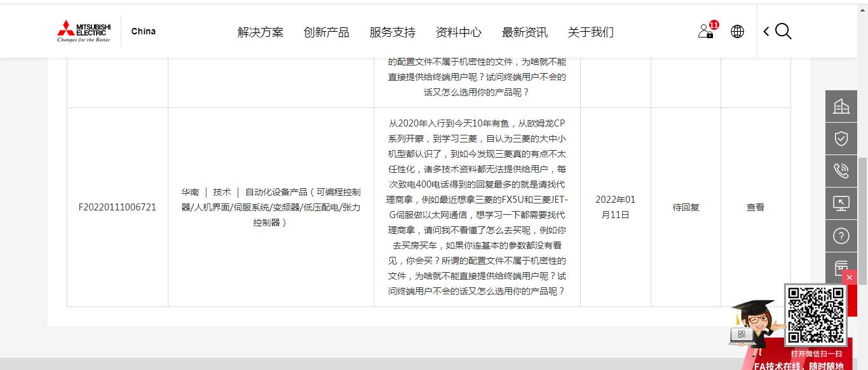Click the WeChat QR code image
868x370 pixels.
[x=815, y=315]
